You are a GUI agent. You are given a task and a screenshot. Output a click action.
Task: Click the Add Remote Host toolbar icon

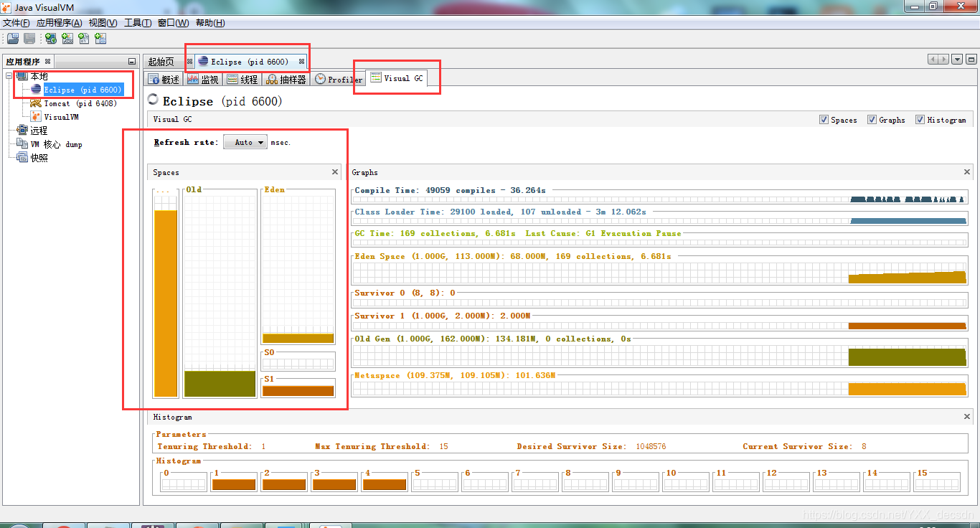(x=51, y=39)
